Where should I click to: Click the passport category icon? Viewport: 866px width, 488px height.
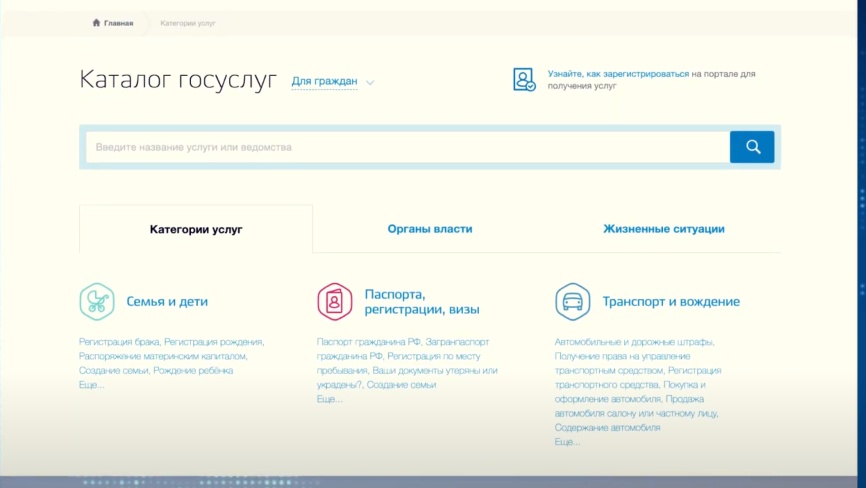(334, 301)
